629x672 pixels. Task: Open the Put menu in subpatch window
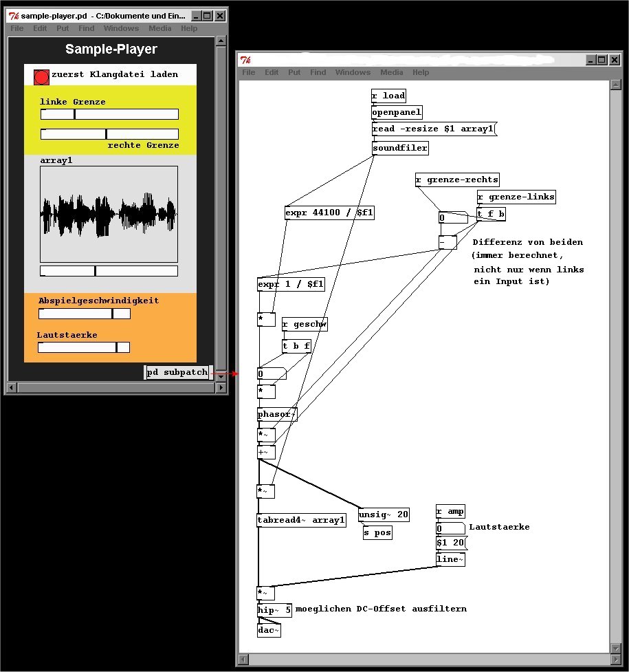click(x=294, y=72)
